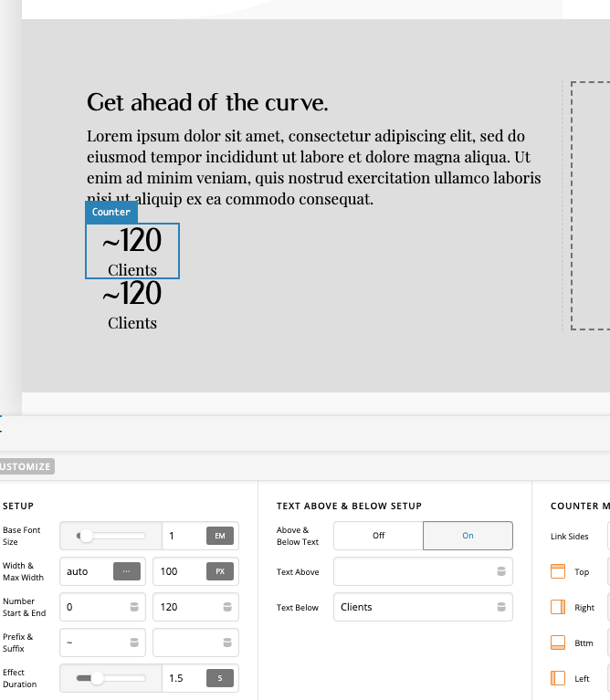Image resolution: width=610 pixels, height=700 pixels.
Task: Click the dynamic content icon in Text Below field
Action: [x=500, y=607]
